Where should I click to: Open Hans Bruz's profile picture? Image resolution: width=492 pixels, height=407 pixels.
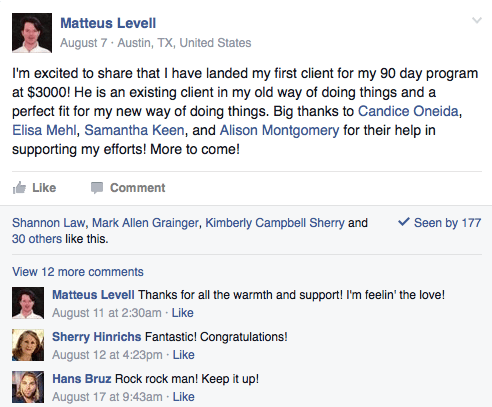[x=28, y=387]
